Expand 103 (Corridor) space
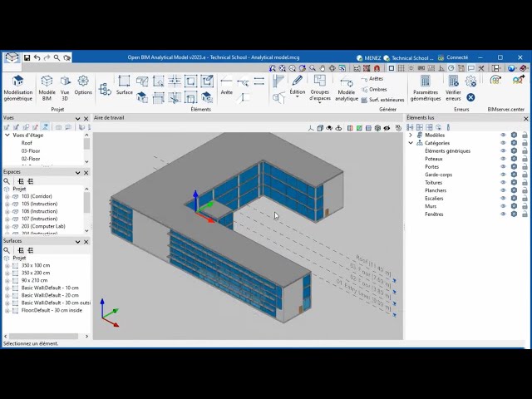This screenshot has height=399, width=532. [x=7, y=196]
